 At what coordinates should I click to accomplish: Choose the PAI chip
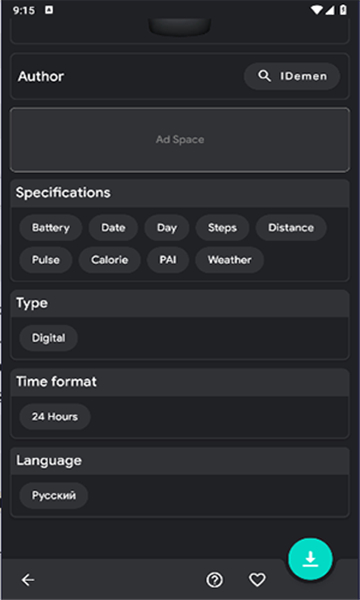[x=168, y=260]
